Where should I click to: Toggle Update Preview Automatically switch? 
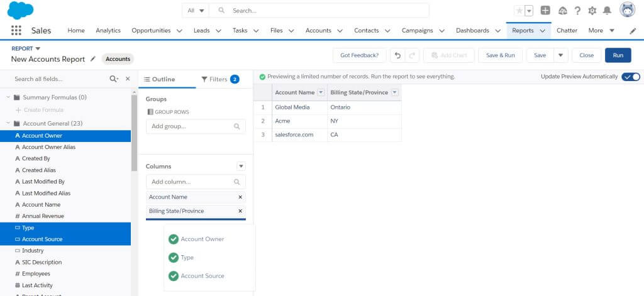630,77
